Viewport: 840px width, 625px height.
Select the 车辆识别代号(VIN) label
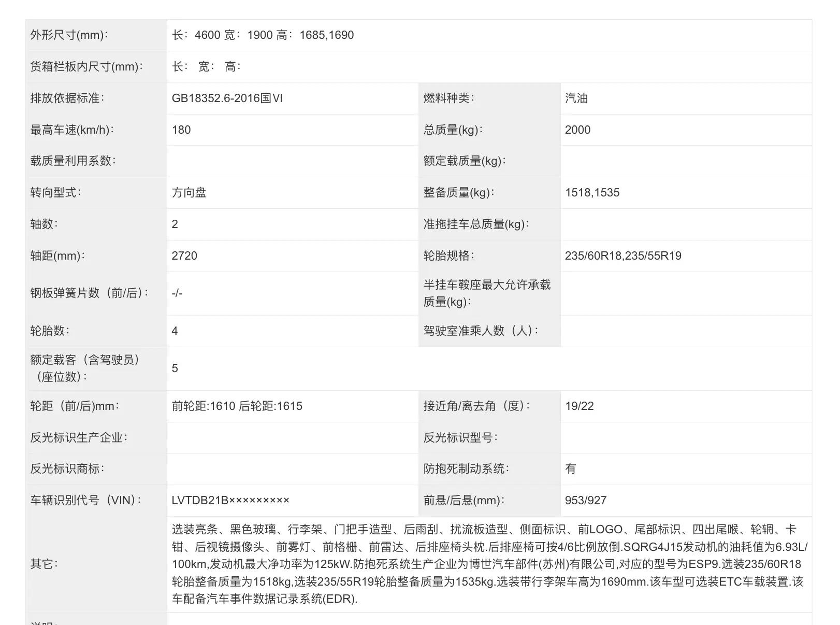tap(85, 501)
